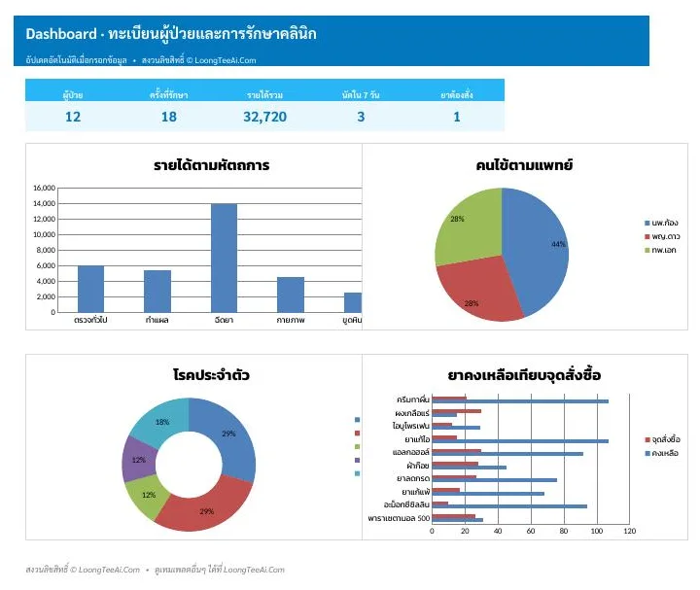Click the 'อะม็อกซีซิลลิน' row label
The image size is (700, 590).
pyautogui.click(x=406, y=504)
